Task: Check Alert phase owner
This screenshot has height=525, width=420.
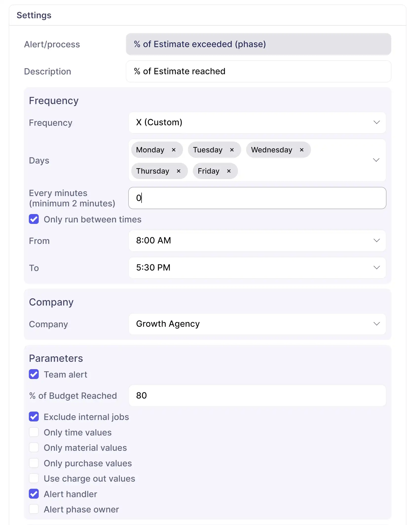Action: (x=34, y=509)
